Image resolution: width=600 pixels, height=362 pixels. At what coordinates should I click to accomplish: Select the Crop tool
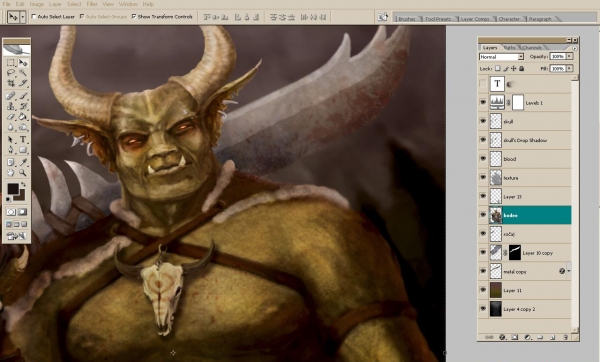(x=11, y=83)
